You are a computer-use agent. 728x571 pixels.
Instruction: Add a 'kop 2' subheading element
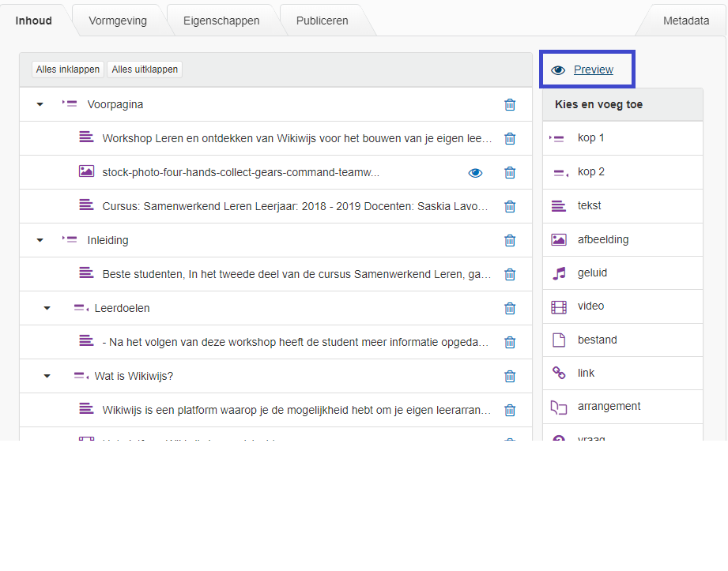(x=590, y=172)
